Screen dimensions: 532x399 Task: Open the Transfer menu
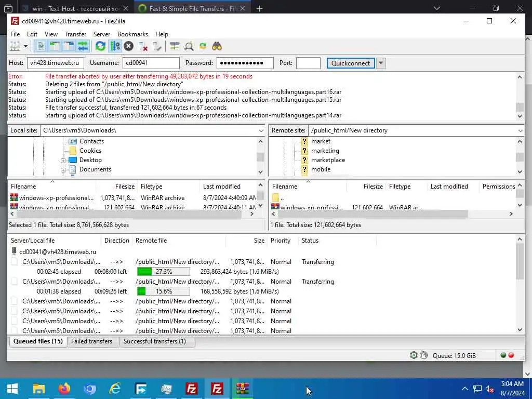76,34
